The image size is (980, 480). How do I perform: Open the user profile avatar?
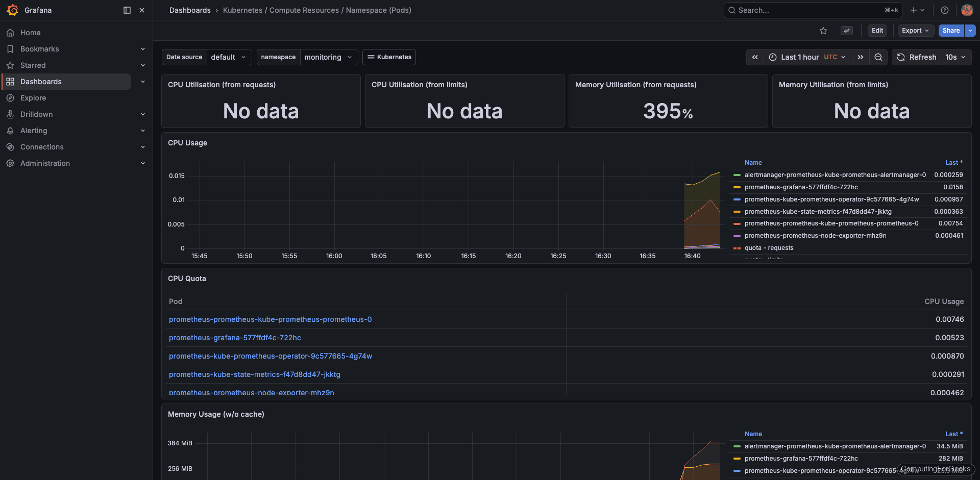click(x=967, y=10)
